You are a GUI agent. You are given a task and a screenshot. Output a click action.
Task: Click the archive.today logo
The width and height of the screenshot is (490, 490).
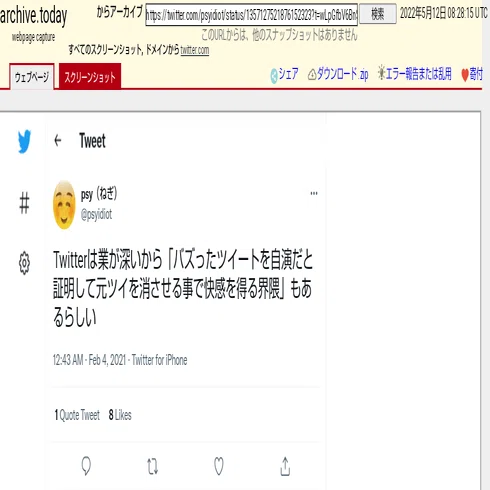tap(33, 16)
